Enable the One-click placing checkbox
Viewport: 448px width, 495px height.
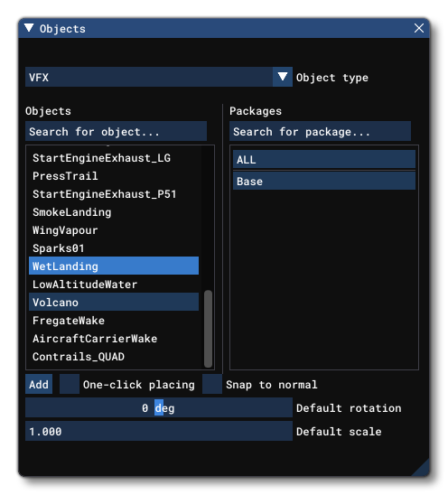click(70, 384)
